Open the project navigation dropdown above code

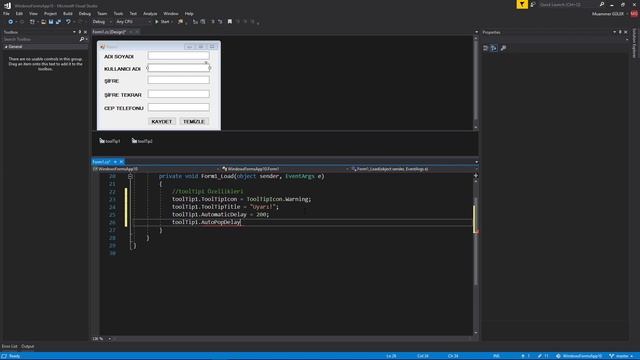coord(156,169)
